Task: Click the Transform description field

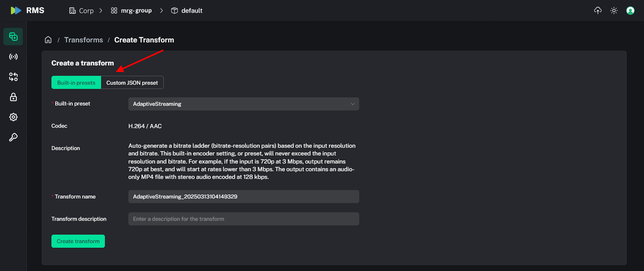Action: point(244,219)
